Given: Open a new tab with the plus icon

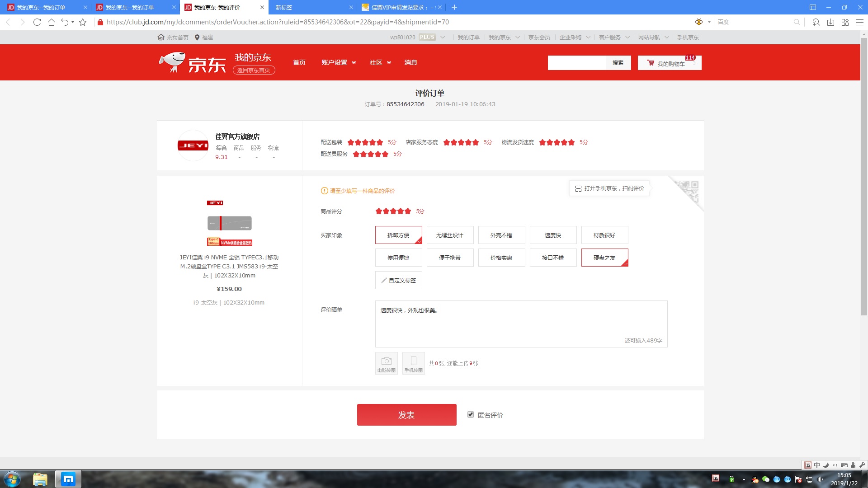Looking at the screenshot, I should pyautogui.click(x=454, y=7).
